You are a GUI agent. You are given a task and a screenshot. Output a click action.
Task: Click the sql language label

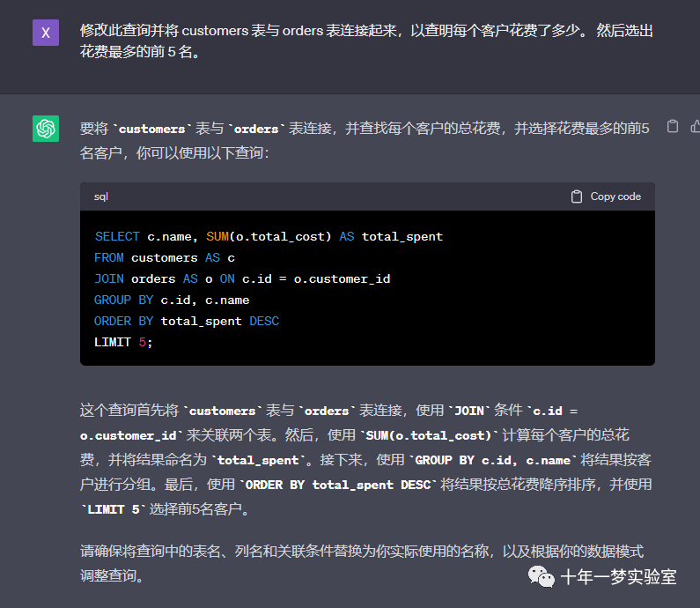tap(101, 196)
